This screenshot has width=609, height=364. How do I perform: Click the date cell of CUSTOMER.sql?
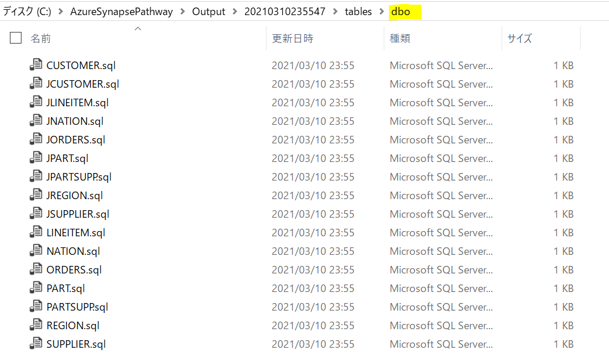tap(313, 65)
